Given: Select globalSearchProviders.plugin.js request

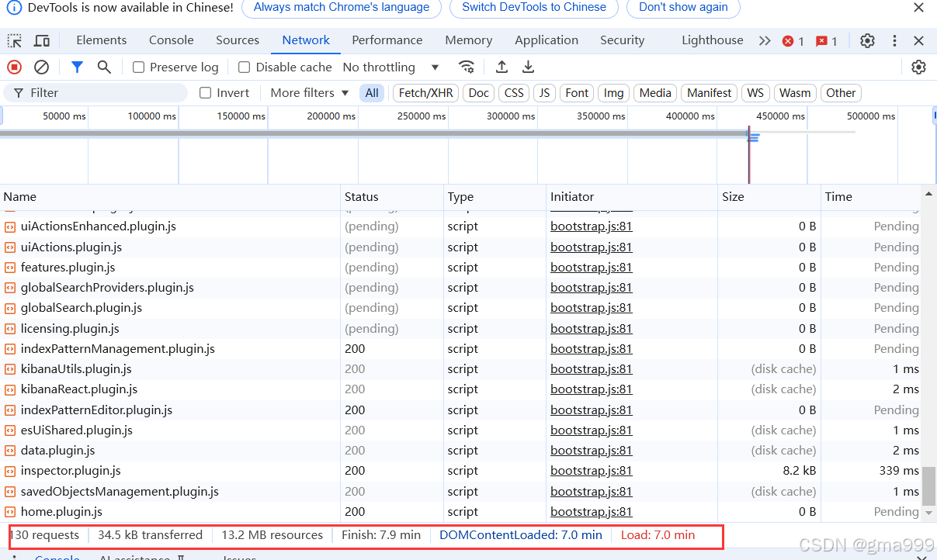Looking at the screenshot, I should point(461,288).
